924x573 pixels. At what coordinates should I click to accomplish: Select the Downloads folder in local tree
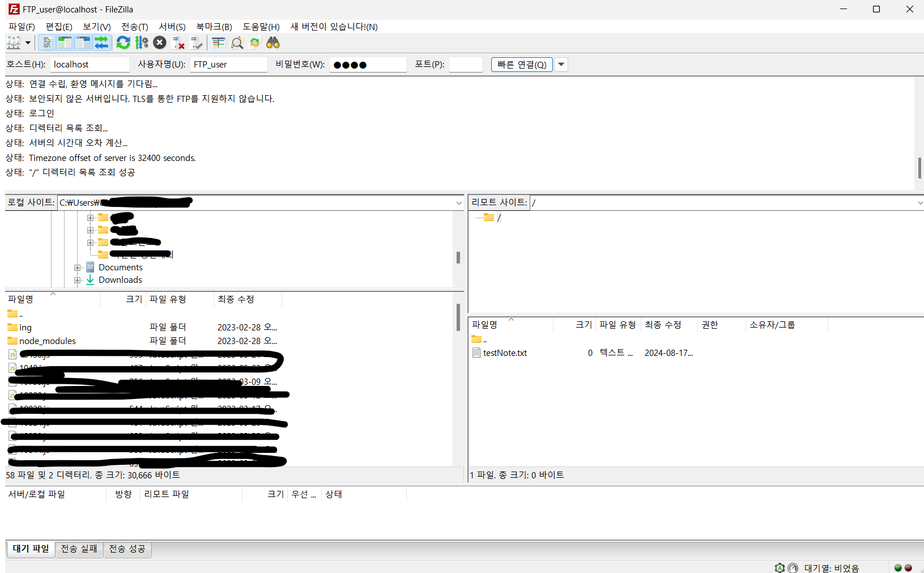point(120,280)
